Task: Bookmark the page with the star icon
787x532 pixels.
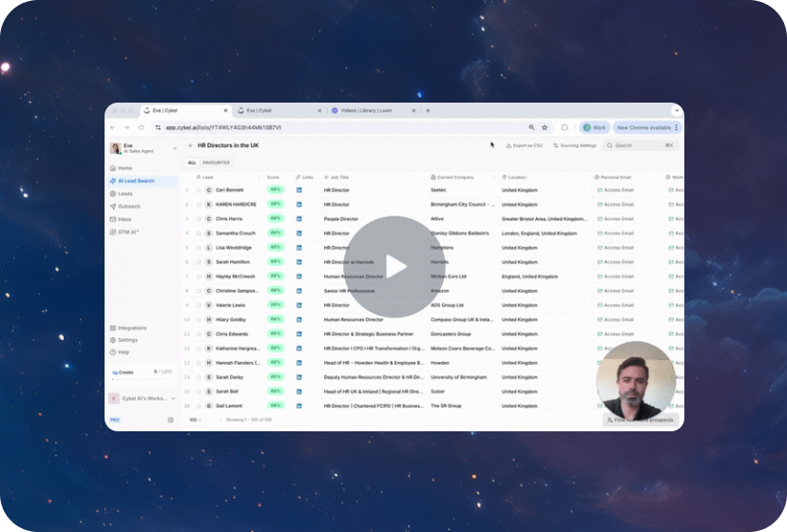Action: (545, 127)
